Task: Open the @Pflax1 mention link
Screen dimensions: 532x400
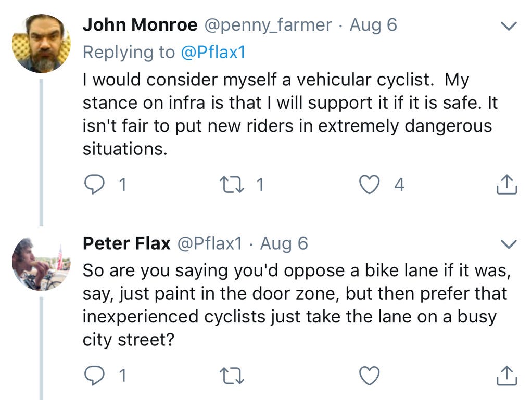Action: (x=213, y=53)
